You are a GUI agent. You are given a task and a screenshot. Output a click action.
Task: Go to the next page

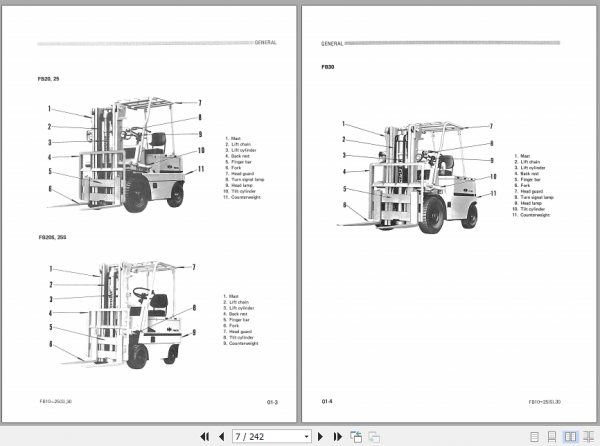[320, 436]
